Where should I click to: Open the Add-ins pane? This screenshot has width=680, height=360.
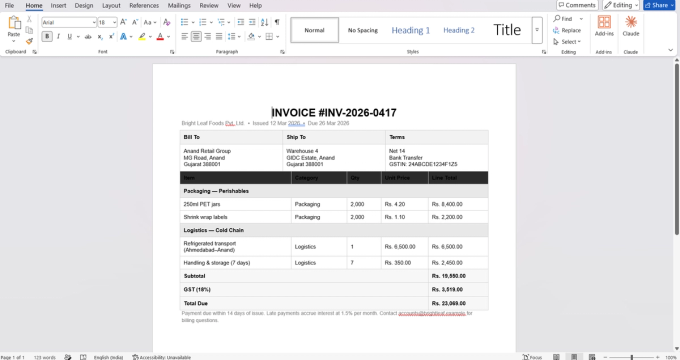coord(604,26)
